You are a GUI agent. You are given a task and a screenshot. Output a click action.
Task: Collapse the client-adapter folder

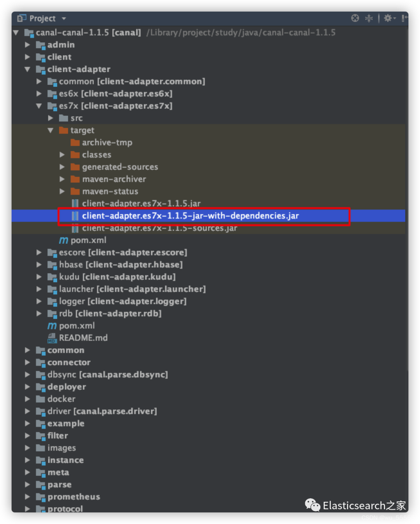click(x=27, y=69)
